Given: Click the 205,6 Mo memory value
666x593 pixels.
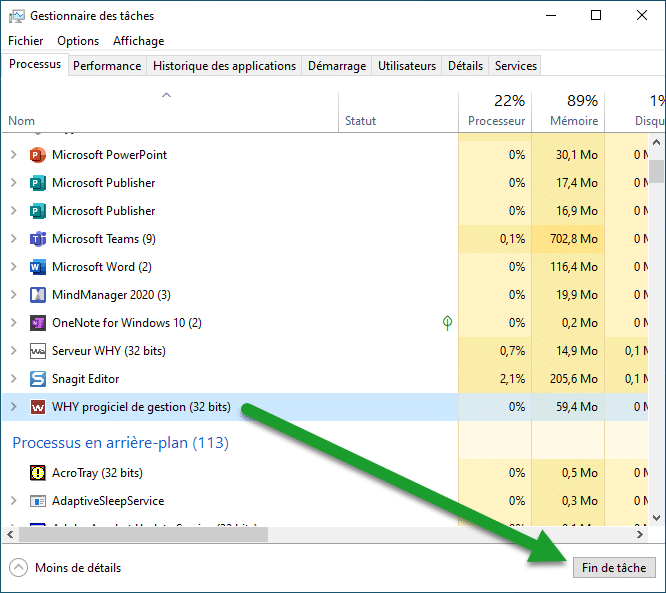Looking at the screenshot, I should pos(574,379).
